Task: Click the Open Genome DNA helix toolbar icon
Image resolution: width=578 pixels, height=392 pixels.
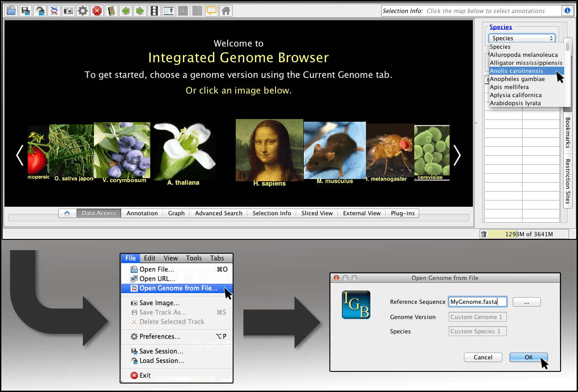Action: coord(54,11)
